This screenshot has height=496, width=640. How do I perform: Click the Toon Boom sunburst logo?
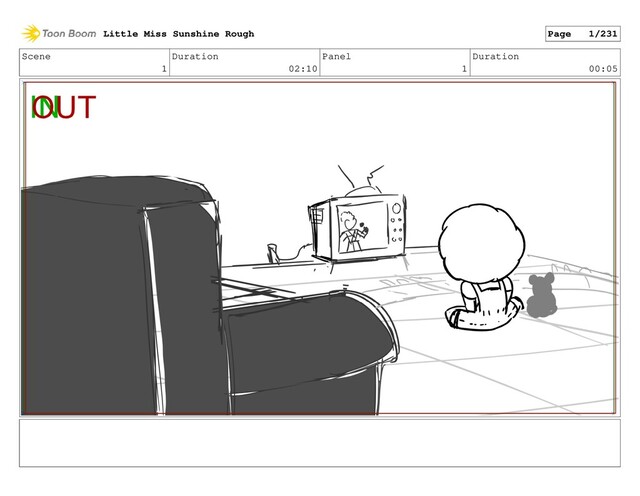[x=31, y=33]
